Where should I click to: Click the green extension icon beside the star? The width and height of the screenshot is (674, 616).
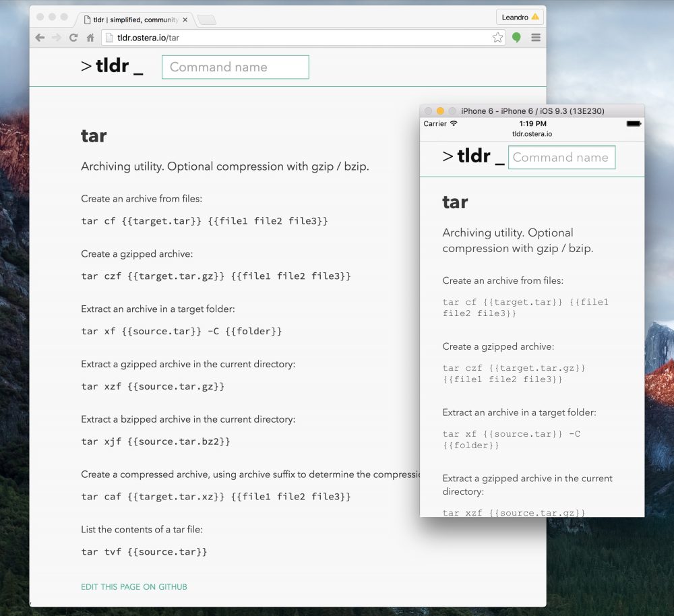516,38
